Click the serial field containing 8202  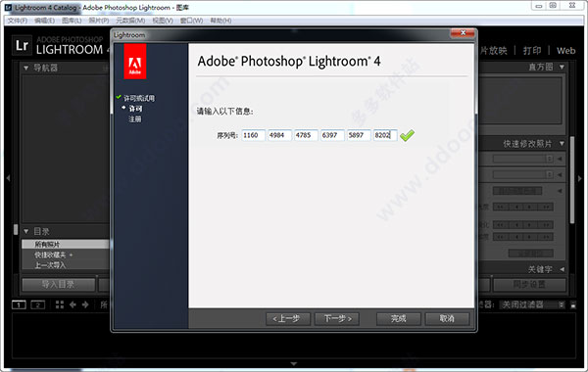385,135
